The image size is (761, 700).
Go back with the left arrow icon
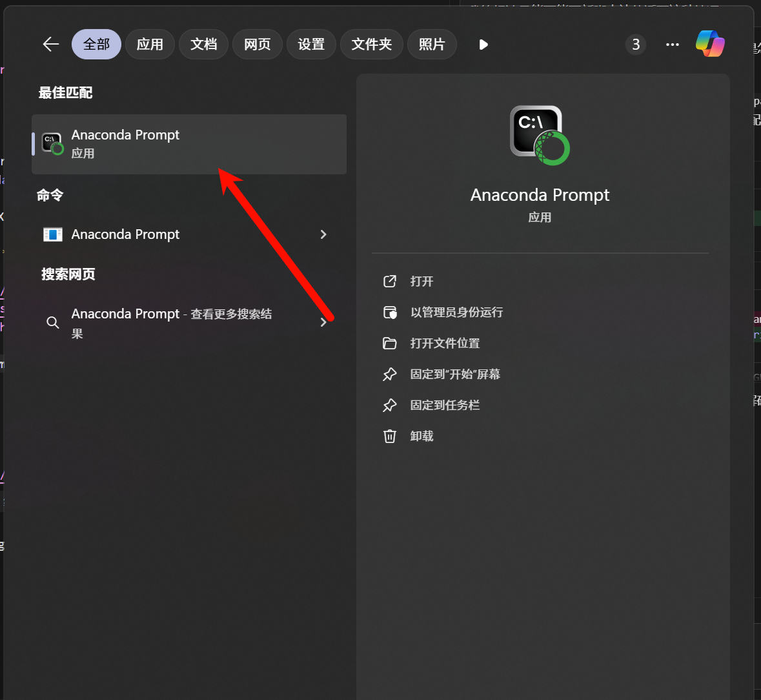pyautogui.click(x=50, y=44)
